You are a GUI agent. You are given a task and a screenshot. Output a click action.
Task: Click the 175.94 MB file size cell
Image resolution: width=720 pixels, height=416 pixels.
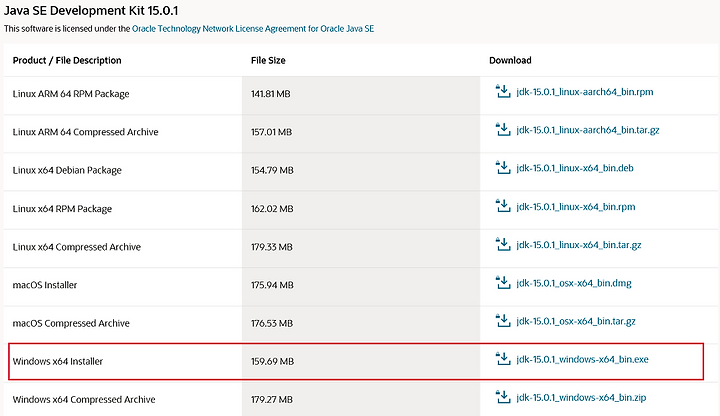pyautogui.click(x=361, y=286)
